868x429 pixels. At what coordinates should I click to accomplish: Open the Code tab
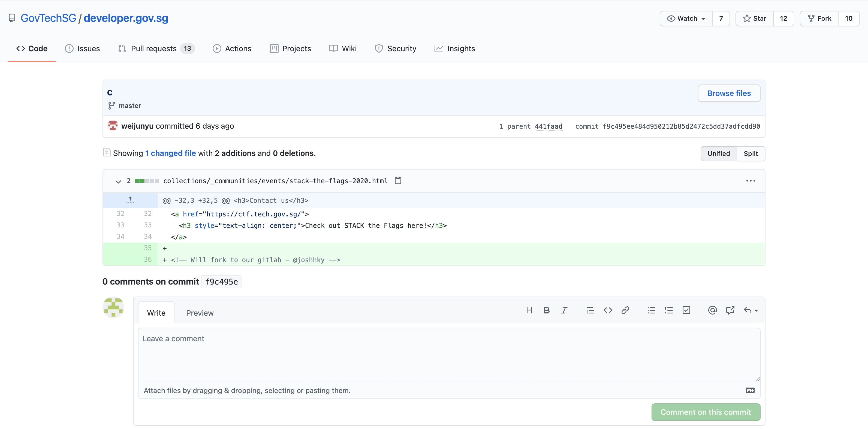click(32, 49)
